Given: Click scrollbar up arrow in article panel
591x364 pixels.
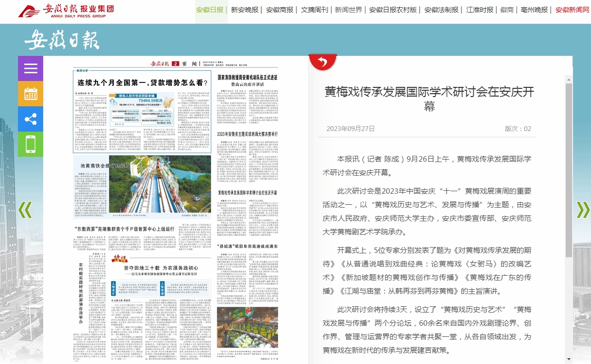Looking at the screenshot, I should click(569, 78).
